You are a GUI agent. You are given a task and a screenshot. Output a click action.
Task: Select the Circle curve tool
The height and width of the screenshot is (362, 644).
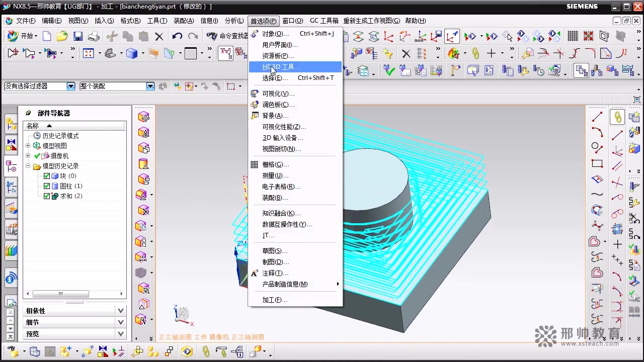coord(597,148)
